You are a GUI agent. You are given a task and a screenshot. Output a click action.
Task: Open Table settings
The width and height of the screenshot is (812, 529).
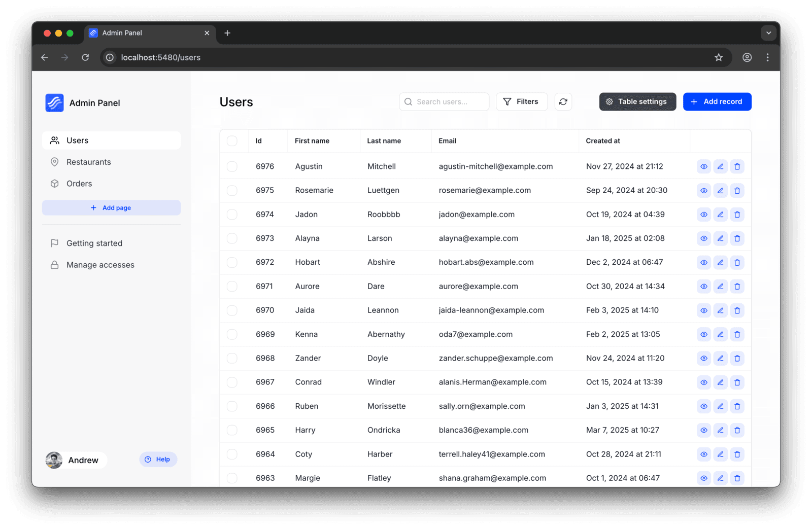pyautogui.click(x=637, y=102)
